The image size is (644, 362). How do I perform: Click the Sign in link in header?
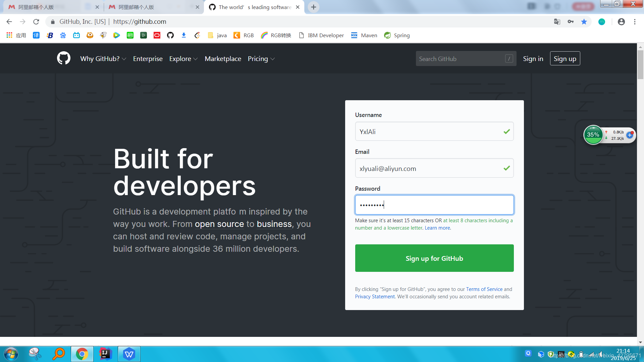pos(533,59)
